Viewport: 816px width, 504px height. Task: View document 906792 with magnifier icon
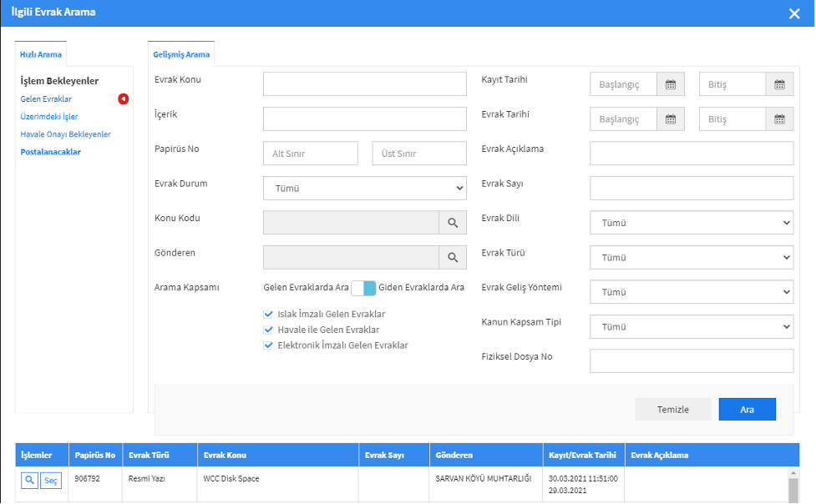pos(30,480)
